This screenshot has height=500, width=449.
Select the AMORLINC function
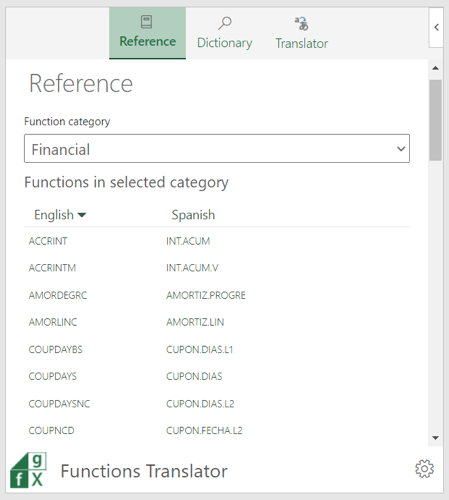tap(53, 322)
